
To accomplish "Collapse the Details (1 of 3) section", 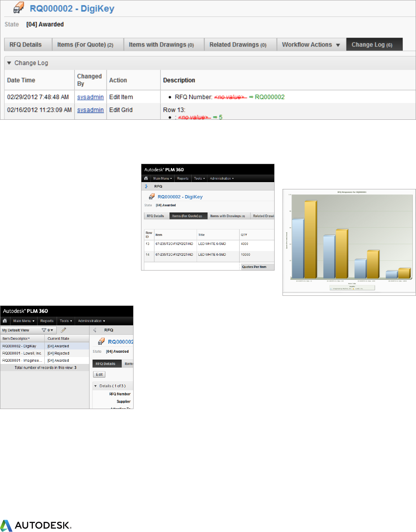I will (x=96, y=386).
